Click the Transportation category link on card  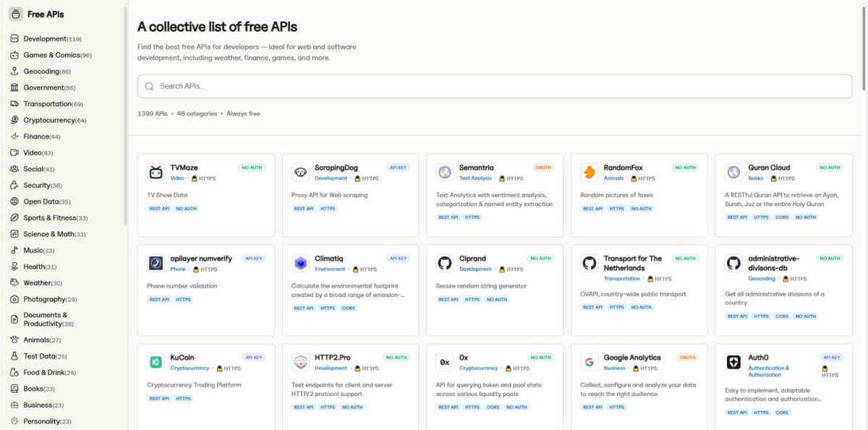click(622, 278)
